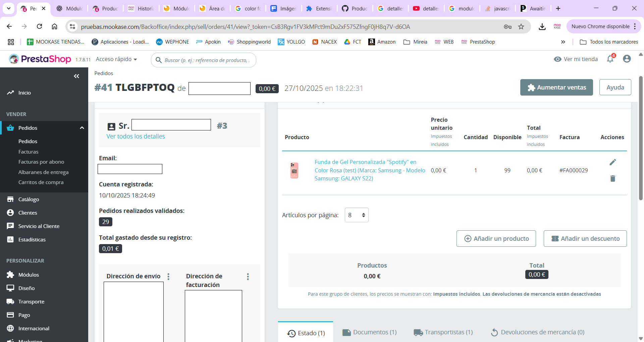This screenshot has width=644, height=342.
Task: Open Todos los marcadores folder
Action: point(609,42)
